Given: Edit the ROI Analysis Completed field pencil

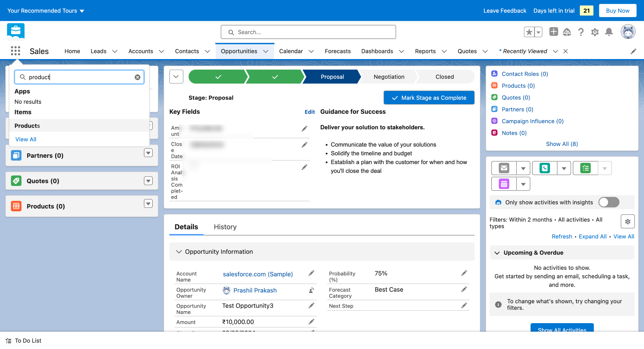Looking at the screenshot, I should pyautogui.click(x=304, y=167).
